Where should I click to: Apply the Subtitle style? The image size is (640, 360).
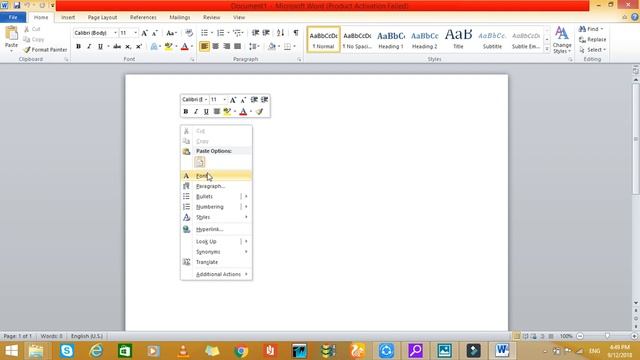[x=492, y=40]
